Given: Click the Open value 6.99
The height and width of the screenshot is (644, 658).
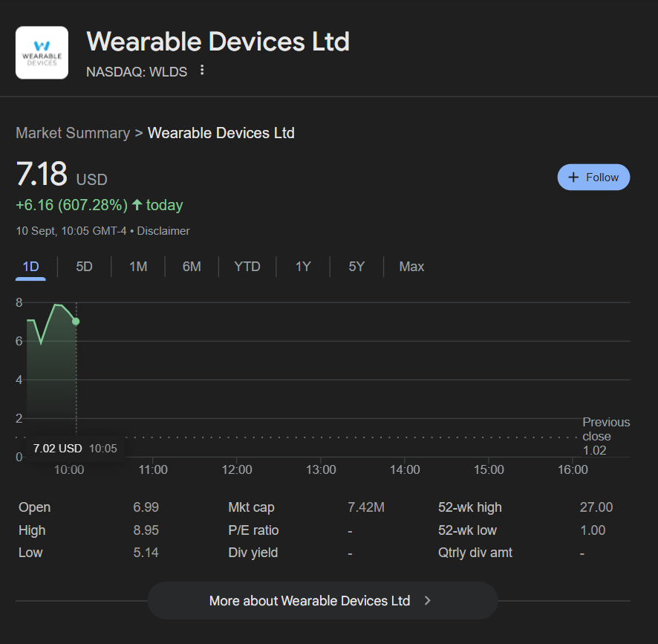Looking at the screenshot, I should click(x=146, y=507).
